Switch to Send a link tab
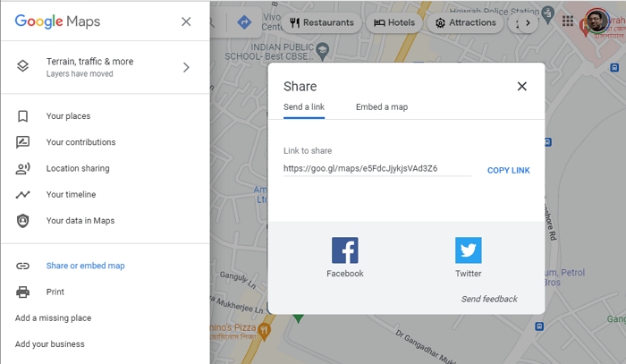626x364 pixels. (x=304, y=107)
